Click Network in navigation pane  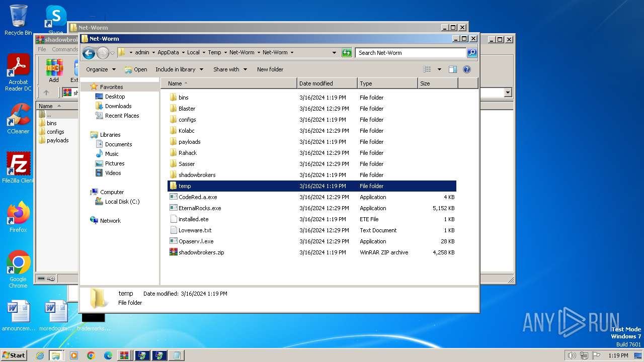(x=110, y=221)
